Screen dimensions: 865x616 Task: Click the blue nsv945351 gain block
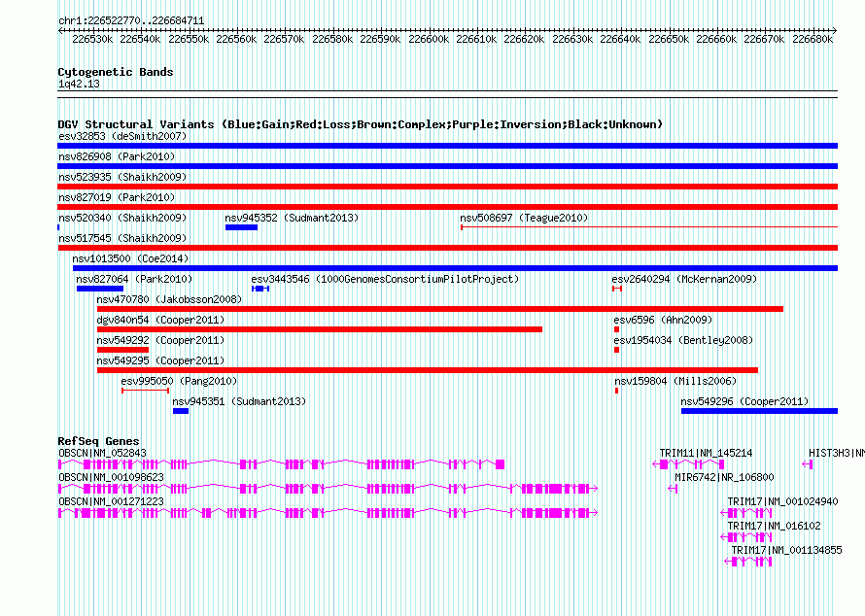click(181, 411)
